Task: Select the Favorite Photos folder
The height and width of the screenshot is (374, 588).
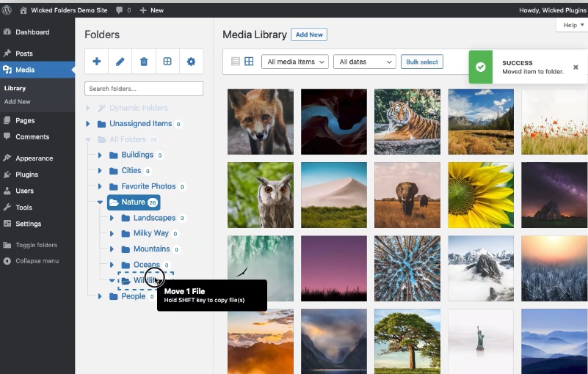Action: (x=148, y=186)
